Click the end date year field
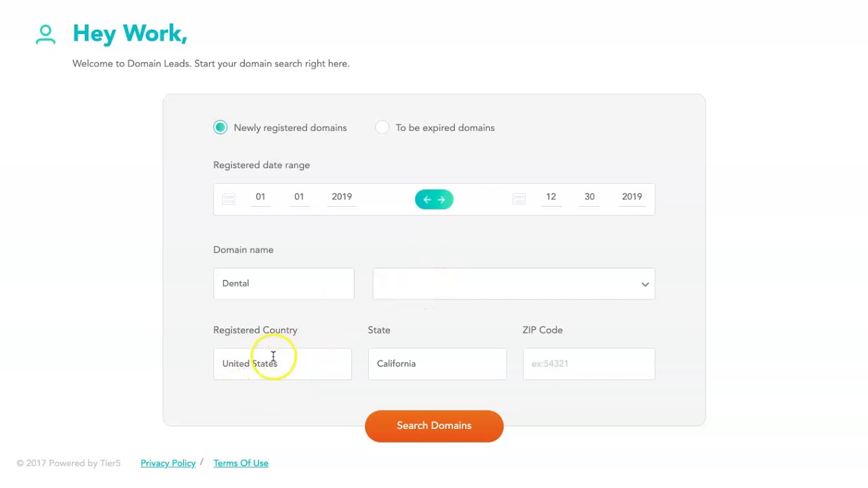The image size is (868, 488). [631, 197]
